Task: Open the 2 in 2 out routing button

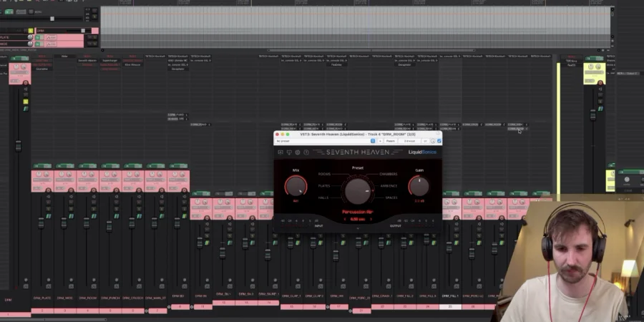Action: 409,141
